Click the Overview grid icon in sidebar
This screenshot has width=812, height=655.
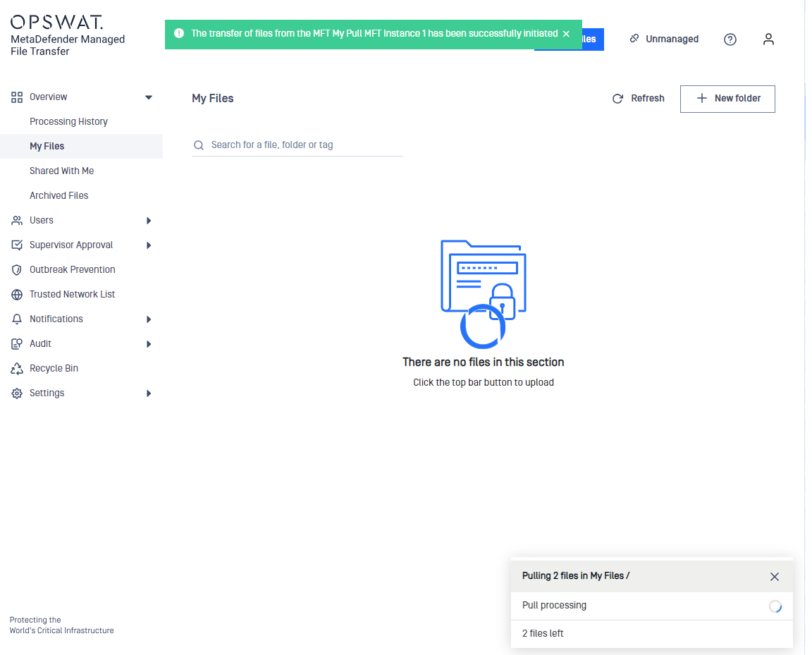click(x=17, y=97)
